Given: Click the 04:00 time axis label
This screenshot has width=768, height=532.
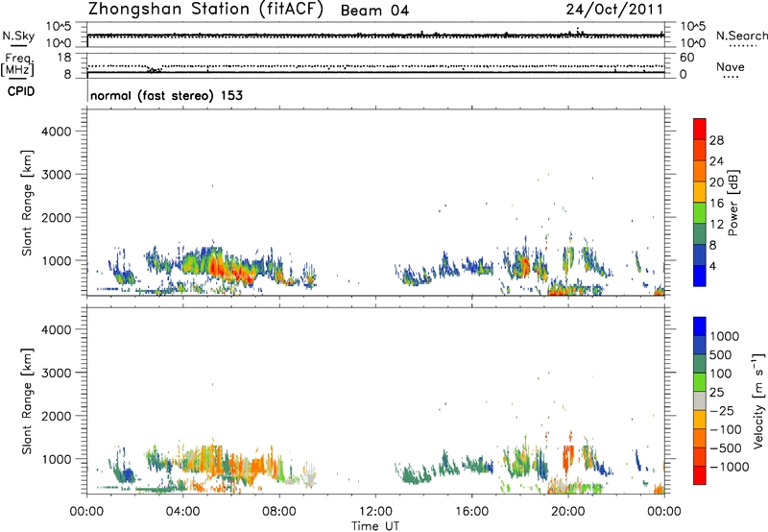Looking at the screenshot, I should click(x=183, y=512).
